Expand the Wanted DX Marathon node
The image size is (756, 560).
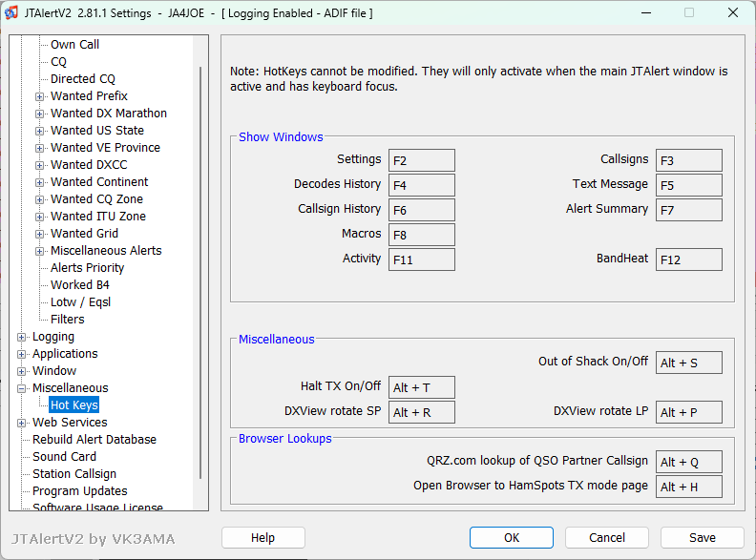(39, 114)
